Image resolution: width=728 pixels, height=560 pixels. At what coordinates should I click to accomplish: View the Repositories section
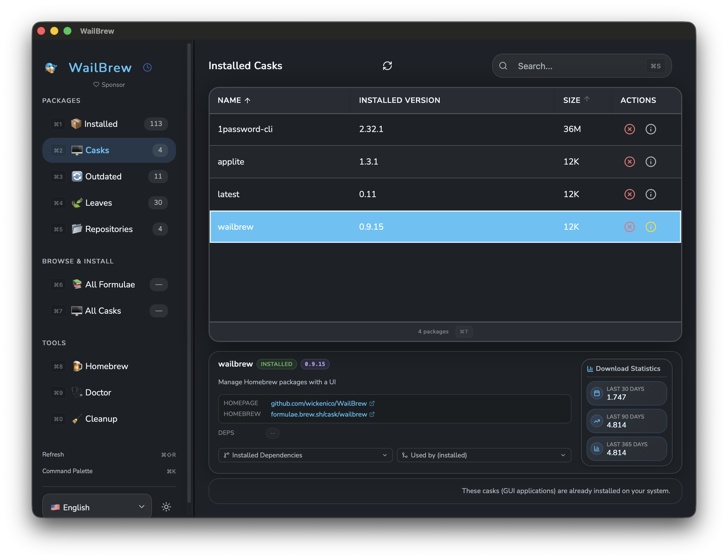click(109, 229)
